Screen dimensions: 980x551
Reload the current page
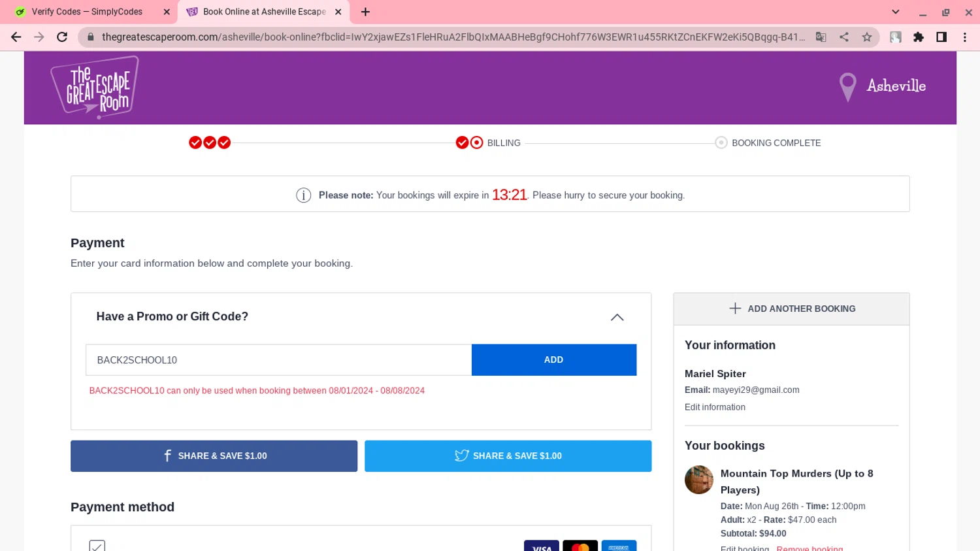(x=62, y=37)
